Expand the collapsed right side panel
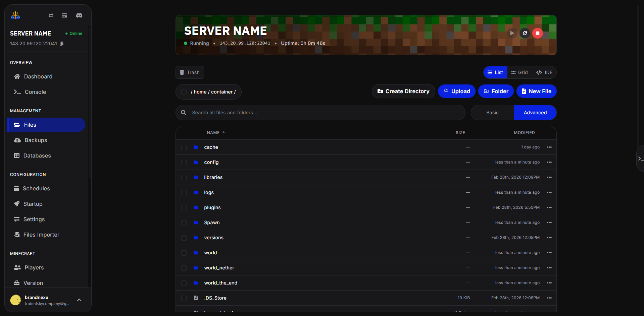This screenshot has width=644, height=316. [x=640, y=159]
